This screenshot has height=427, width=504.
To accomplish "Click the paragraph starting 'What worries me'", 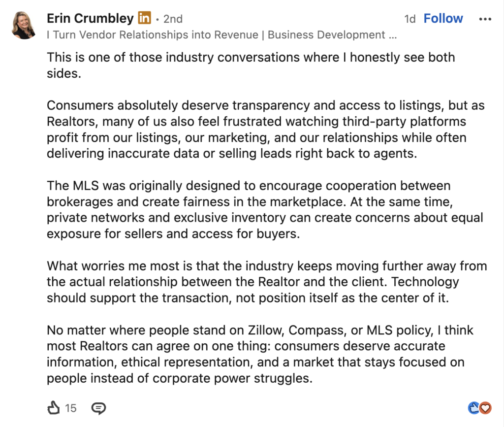I will 267,282.
